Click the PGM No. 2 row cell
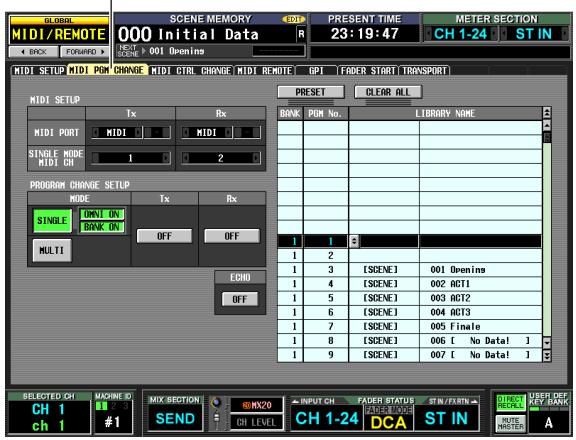 tap(326, 255)
